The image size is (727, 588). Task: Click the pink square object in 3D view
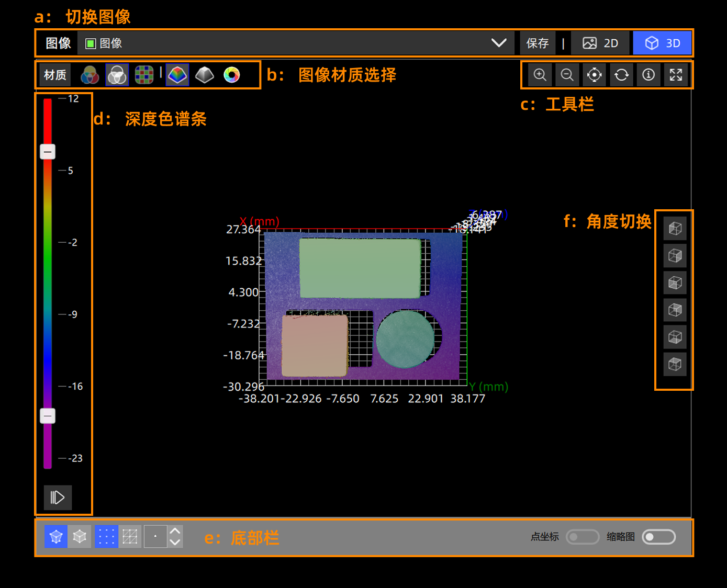(315, 345)
